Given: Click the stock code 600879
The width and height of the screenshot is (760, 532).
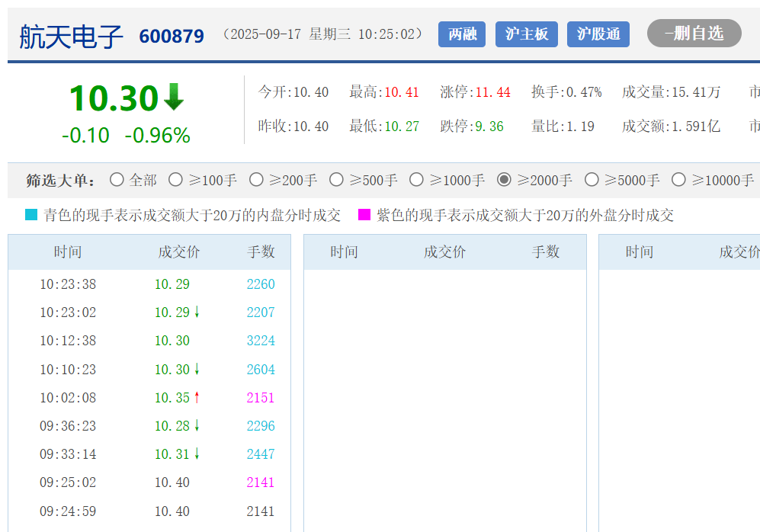Looking at the screenshot, I should pos(172,37).
